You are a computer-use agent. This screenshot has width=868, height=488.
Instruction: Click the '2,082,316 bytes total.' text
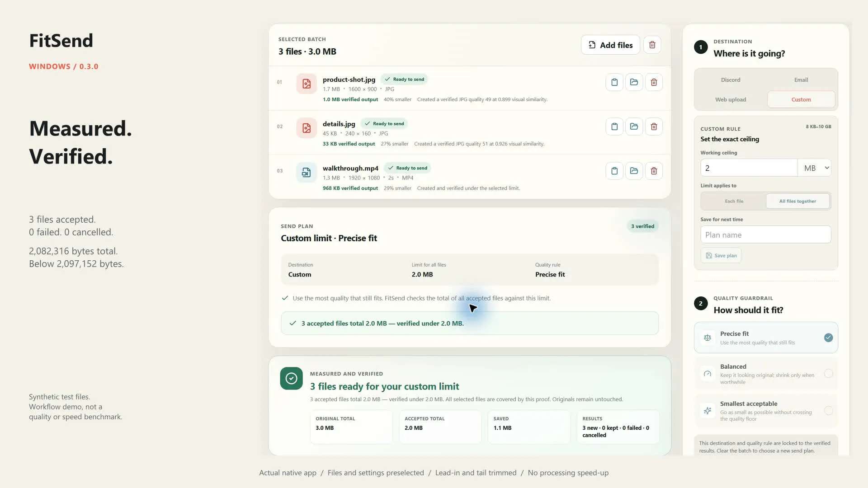point(73,251)
